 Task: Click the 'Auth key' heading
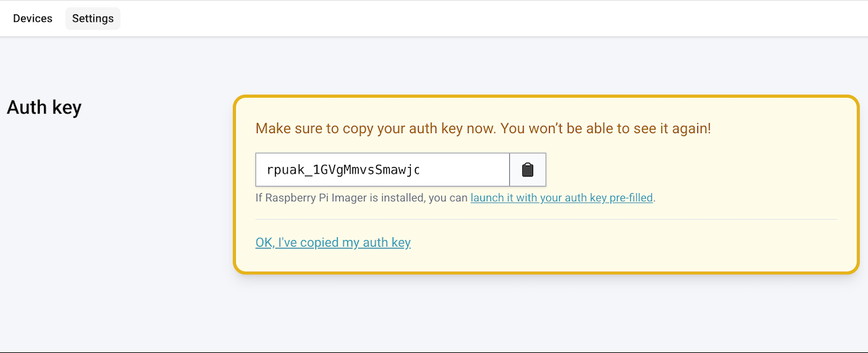tap(44, 107)
